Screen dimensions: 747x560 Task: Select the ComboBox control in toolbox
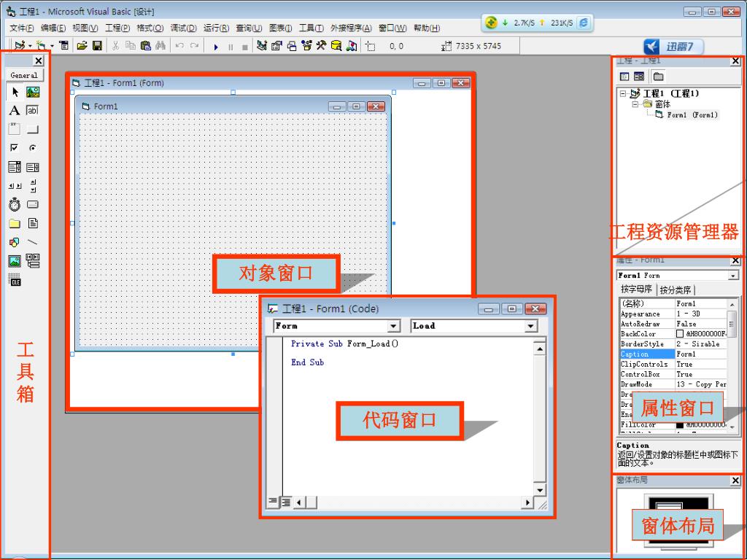click(x=15, y=167)
